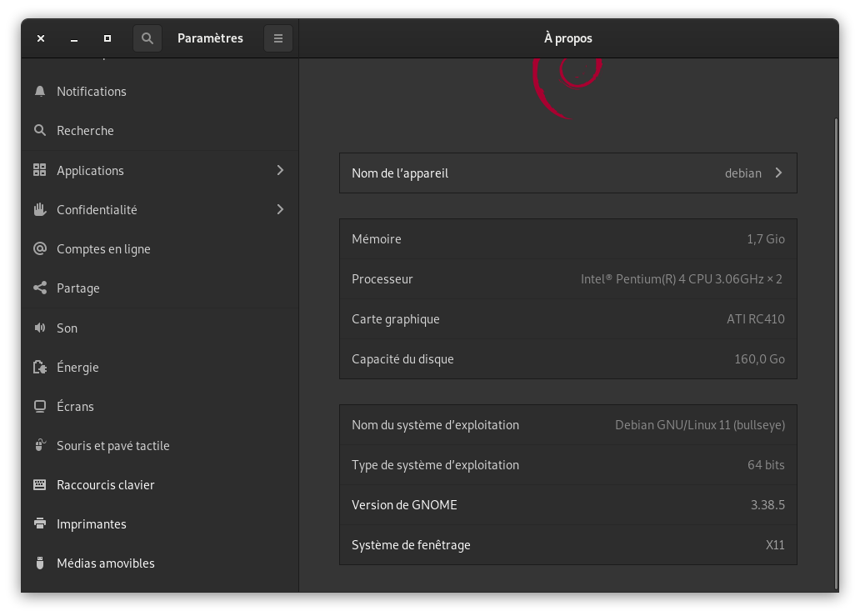
Task: Click the Applications grid icon
Action: [39, 170]
